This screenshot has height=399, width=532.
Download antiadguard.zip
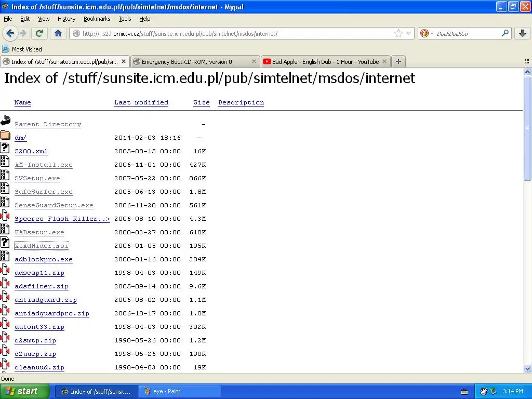click(x=46, y=300)
